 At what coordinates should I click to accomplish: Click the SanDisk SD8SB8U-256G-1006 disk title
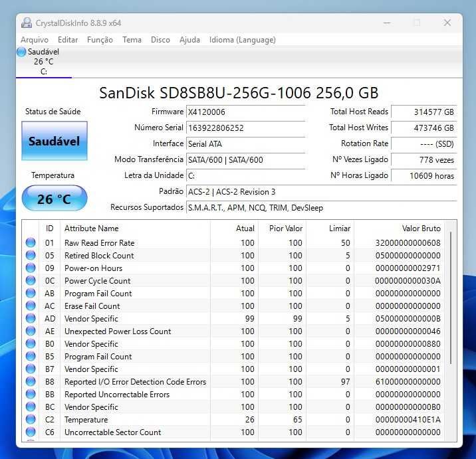point(239,93)
